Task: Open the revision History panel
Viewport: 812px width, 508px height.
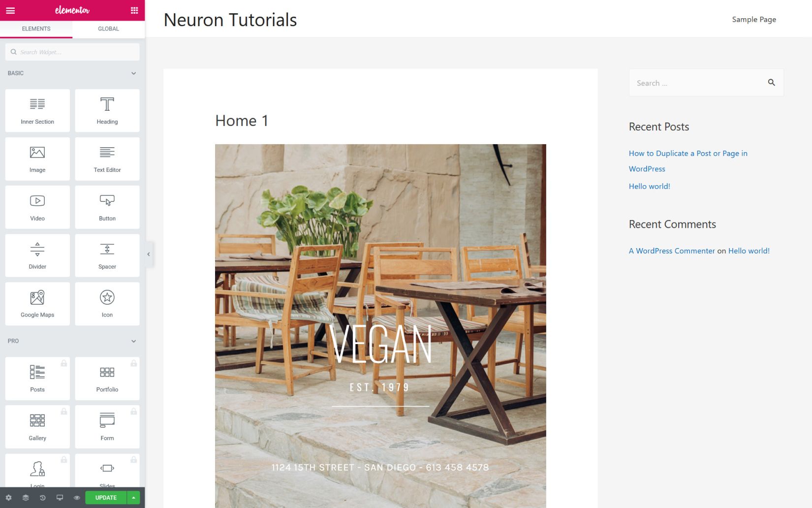Action: click(x=42, y=498)
